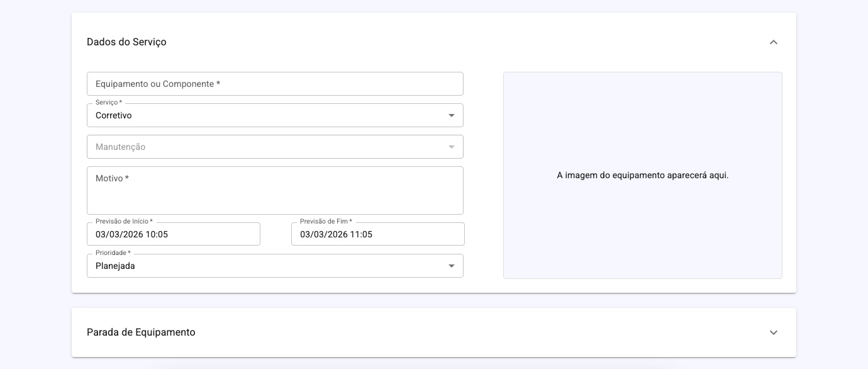
Task: Collapse Dados do Serviço using the up chevron
Action: pos(774,42)
